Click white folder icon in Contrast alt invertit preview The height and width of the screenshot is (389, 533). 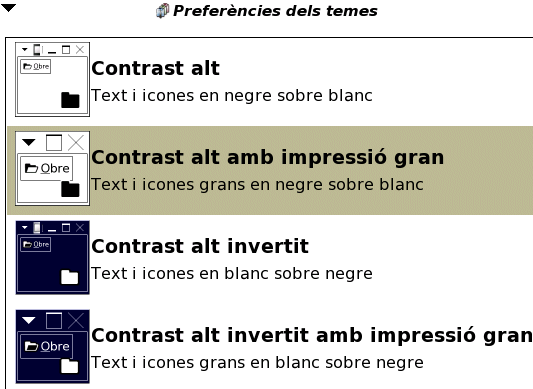pyautogui.click(x=69, y=277)
